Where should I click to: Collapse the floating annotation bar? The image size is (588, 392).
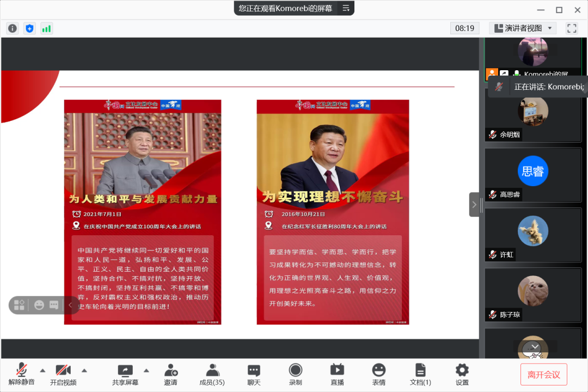click(x=70, y=305)
